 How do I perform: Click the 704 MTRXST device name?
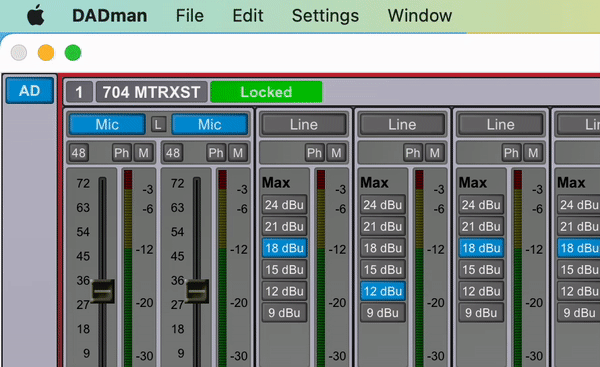pos(151,92)
